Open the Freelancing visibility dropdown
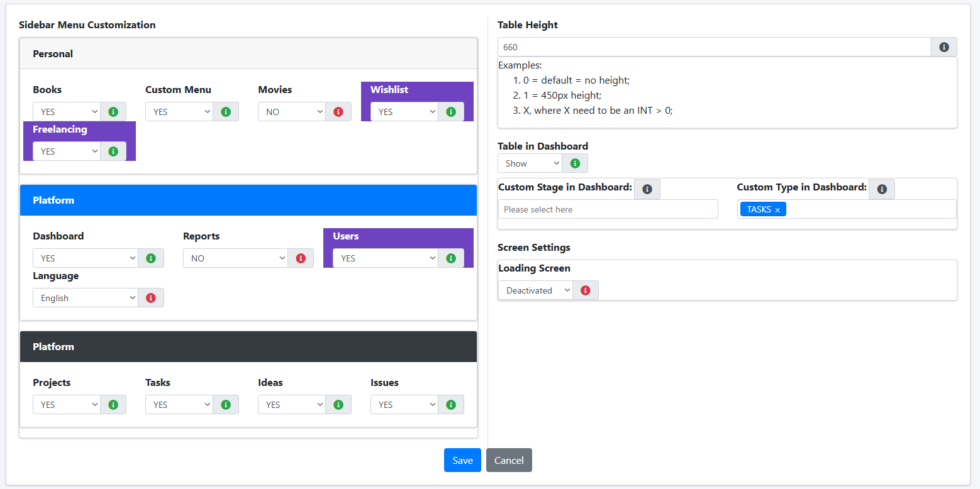This screenshot has height=489, width=980. click(x=67, y=151)
